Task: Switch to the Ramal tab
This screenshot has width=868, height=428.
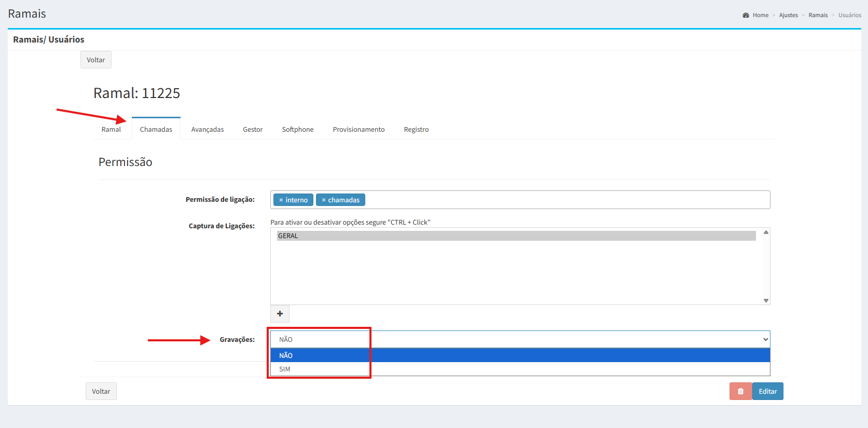Action: point(111,130)
